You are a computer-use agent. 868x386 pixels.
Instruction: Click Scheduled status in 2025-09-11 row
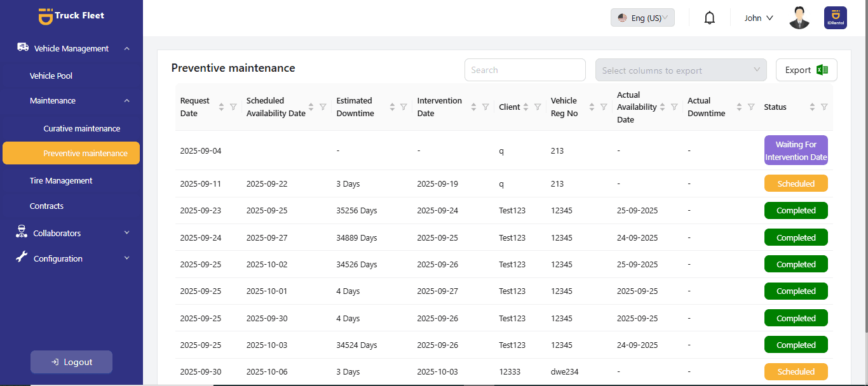point(796,183)
